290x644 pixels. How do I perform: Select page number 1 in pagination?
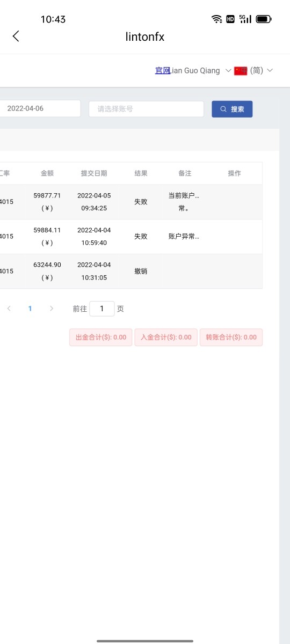click(x=30, y=309)
